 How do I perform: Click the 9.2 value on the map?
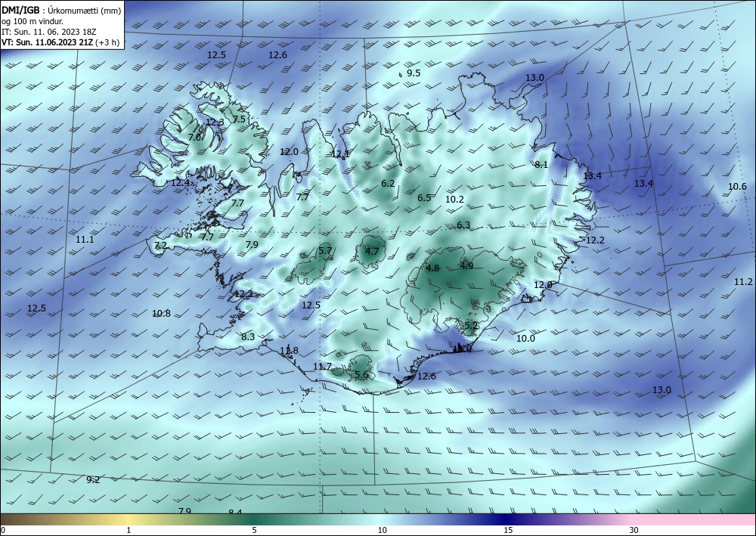(93, 479)
